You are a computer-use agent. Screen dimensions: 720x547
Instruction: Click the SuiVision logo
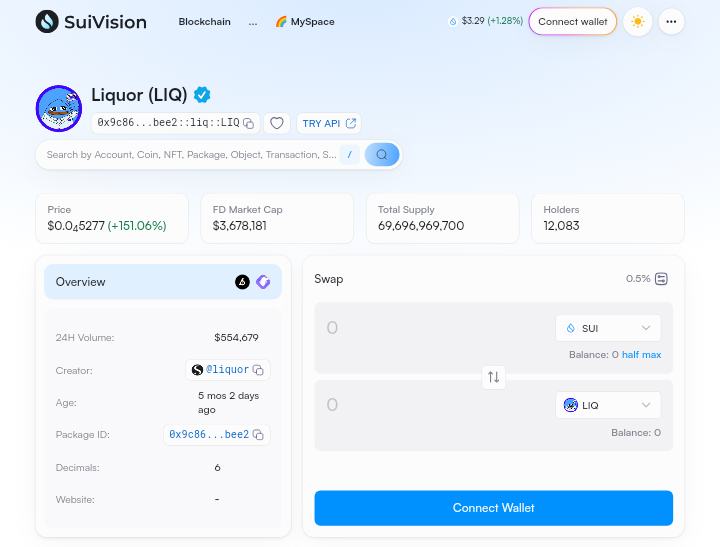(x=91, y=22)
